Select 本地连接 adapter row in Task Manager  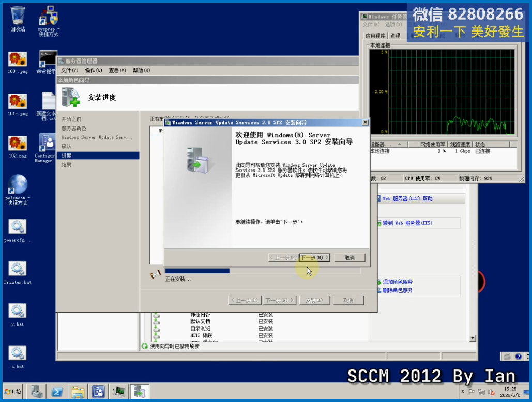click(444, 151)
